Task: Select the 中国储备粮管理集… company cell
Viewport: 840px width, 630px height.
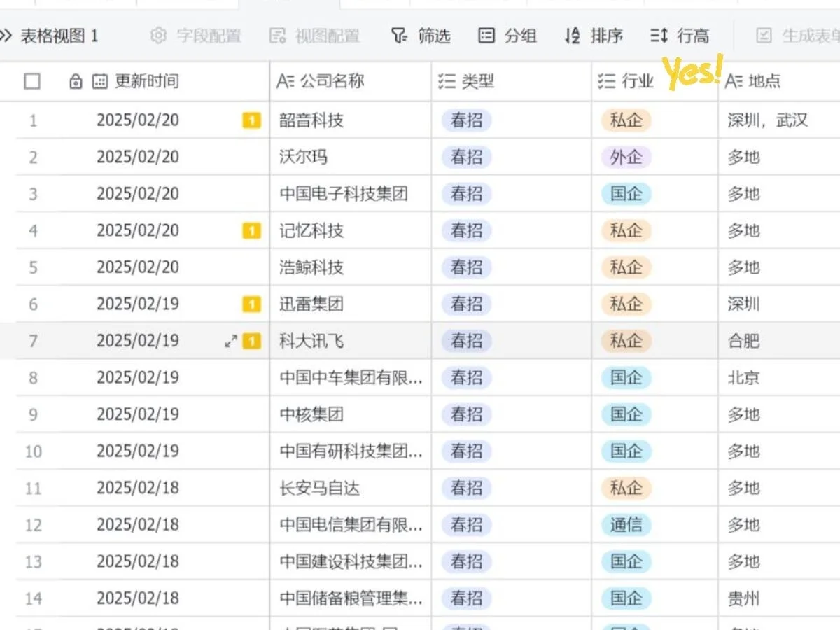Action: click(351, 598)
